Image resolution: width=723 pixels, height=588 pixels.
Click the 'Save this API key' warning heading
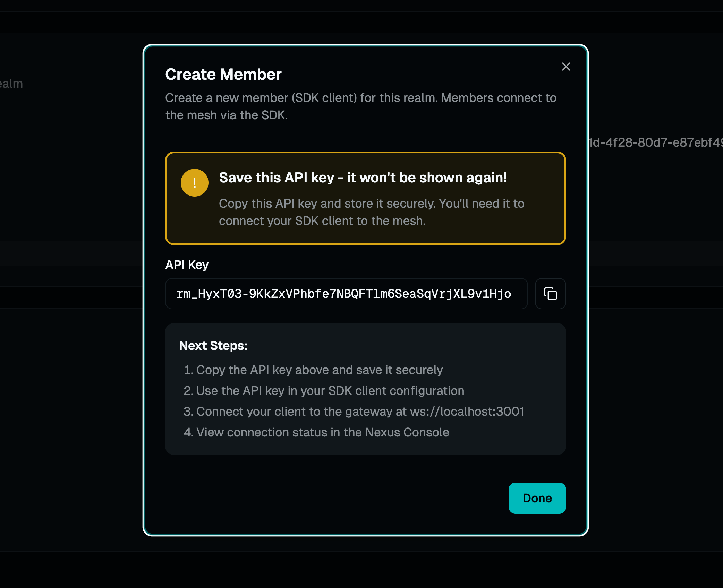(363, 178)
